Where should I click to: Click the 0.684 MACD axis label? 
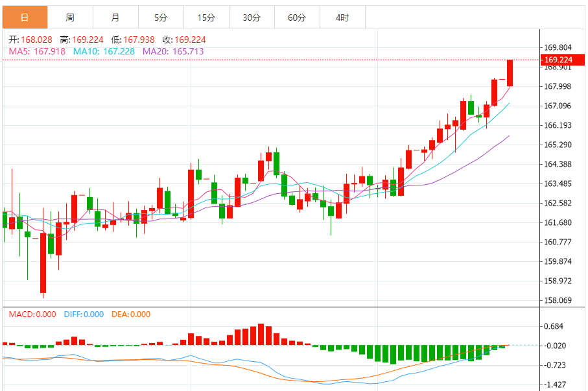coord(554,326)
